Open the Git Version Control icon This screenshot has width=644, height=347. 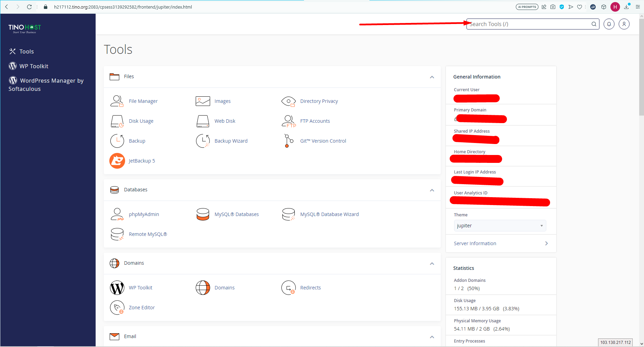tap(289, 141)
